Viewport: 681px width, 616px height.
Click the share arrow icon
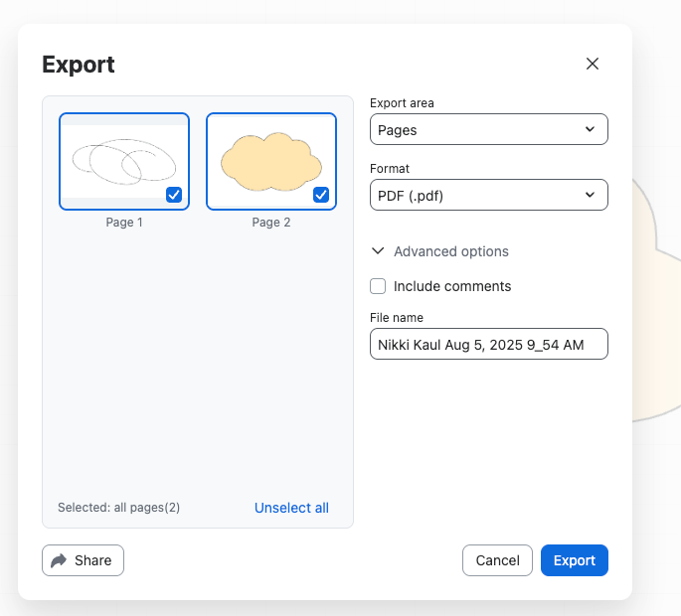[59, 560]
